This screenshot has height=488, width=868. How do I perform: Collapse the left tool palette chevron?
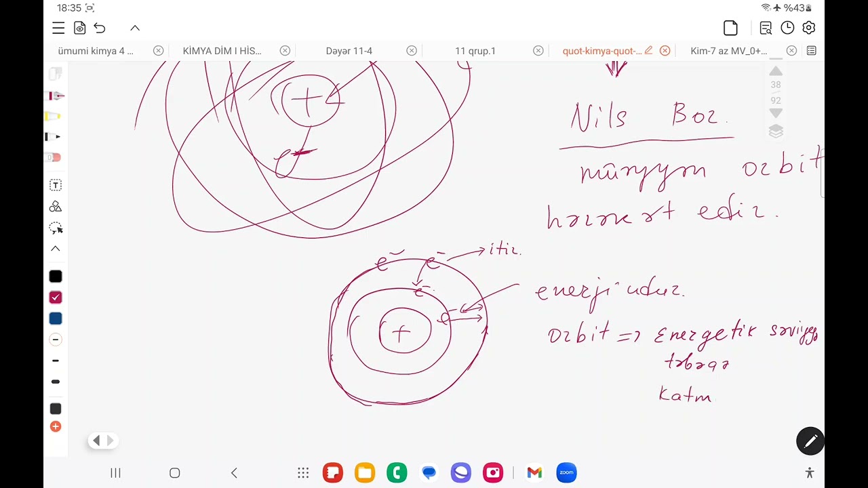pyautogui.click(x=56, y=249)
